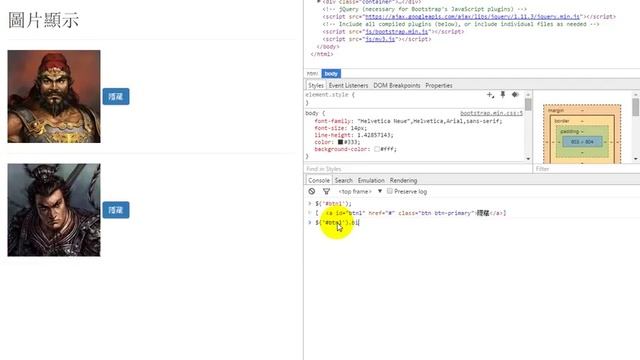
Task: Click the first $('#btn1') console command
Action: tap(333, 204)
